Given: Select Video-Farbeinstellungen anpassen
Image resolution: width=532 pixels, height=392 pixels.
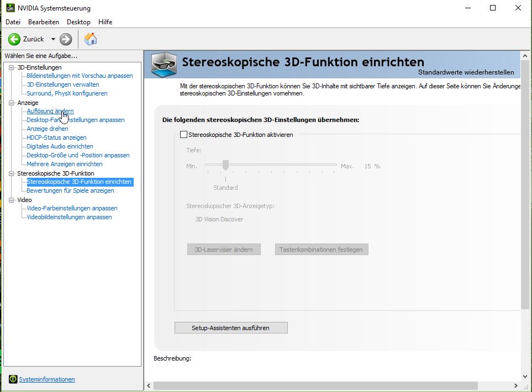Looking at the screenshot, I should (x=72, y=208).
